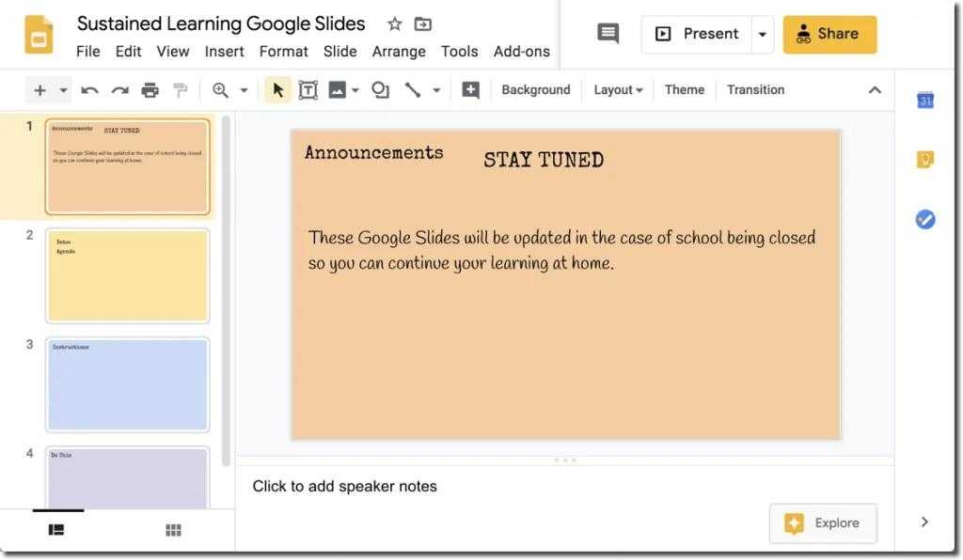Star the Sustained Learning presentation
Viewport: 963px width, 560px height.
pyautogui.click(x=395, y=23)
